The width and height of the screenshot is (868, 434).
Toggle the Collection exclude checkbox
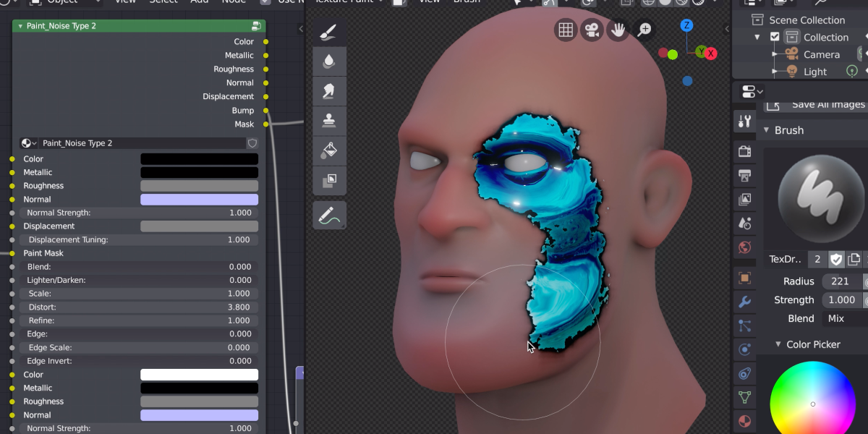click(x=775, y=37)
